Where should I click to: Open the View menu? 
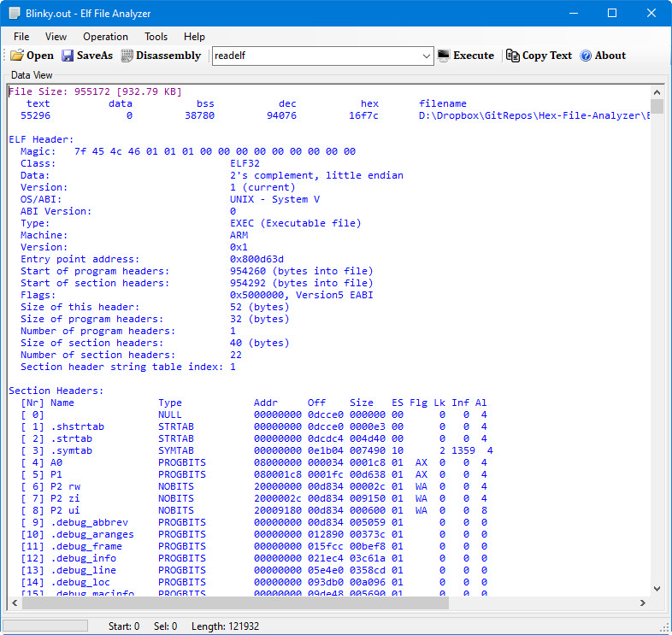[56, 37]
